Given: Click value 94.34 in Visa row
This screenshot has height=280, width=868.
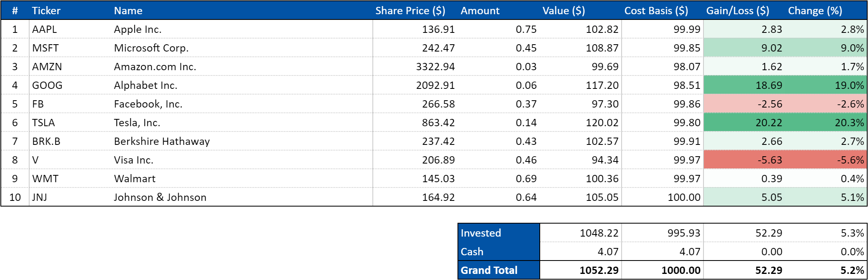Looking at the screenshot, I should pos(581,160).
